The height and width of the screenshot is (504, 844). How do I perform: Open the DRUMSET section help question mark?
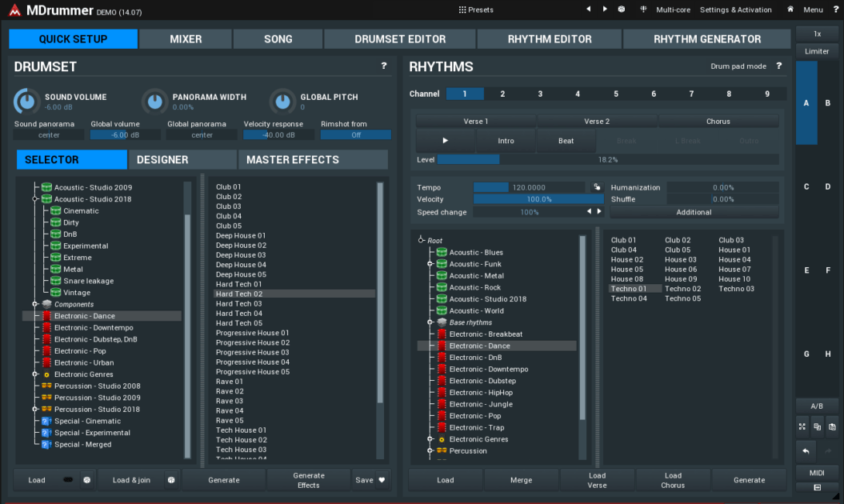point(384,66)
